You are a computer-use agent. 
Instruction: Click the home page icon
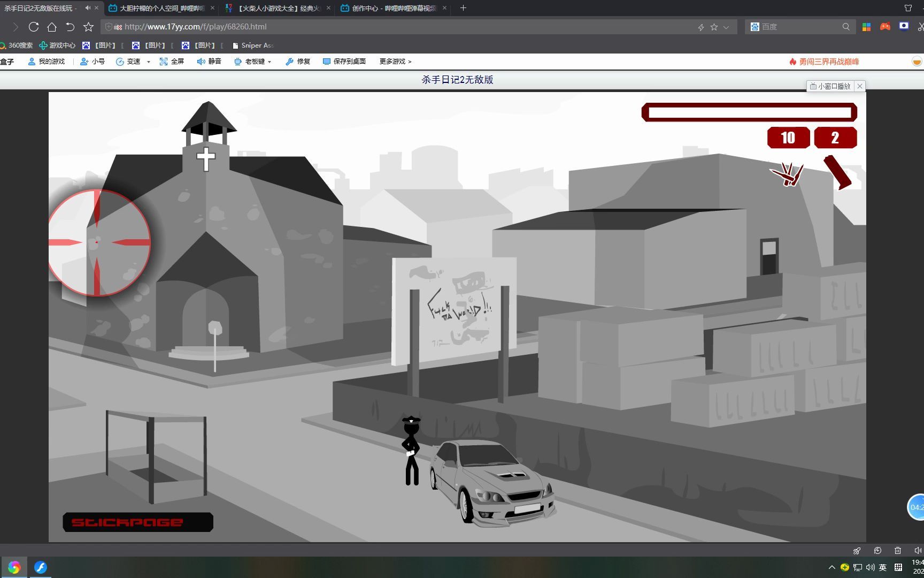(x=52, y=27)
